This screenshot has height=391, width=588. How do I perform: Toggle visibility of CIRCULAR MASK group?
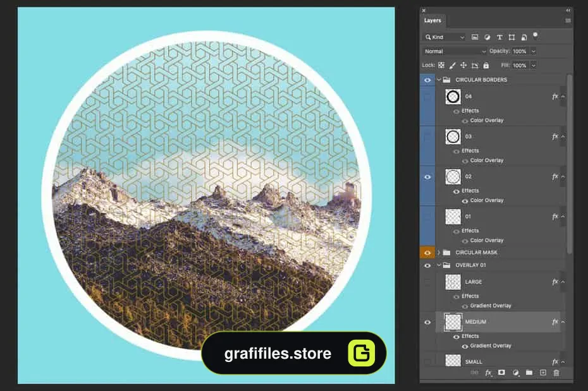(427, 253)
